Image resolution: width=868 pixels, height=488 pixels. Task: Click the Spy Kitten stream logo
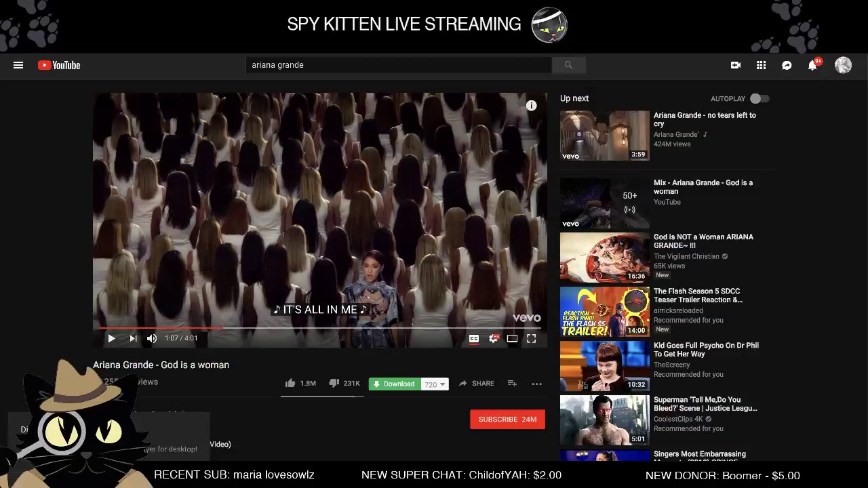(549, 25)
